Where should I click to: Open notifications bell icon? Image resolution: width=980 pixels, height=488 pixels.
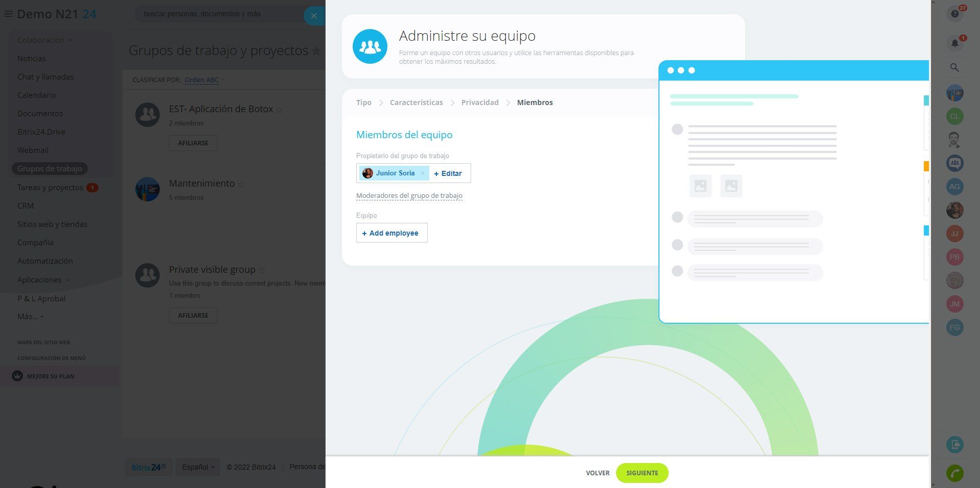[954, 43]
